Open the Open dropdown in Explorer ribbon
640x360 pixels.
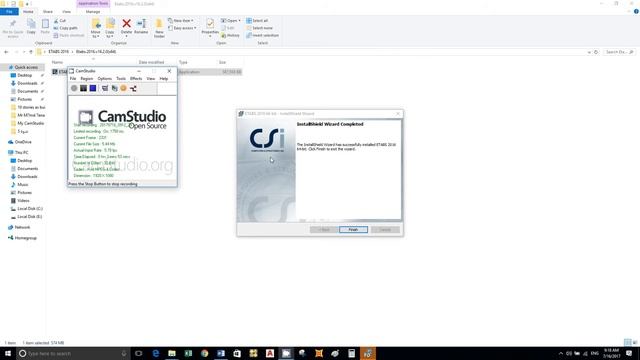tap(231, 20)
